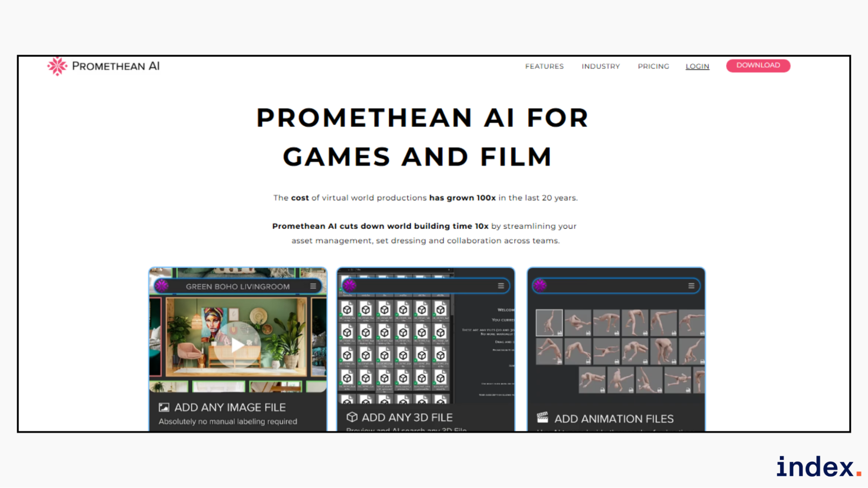
Task: Select first 3D cube asset in grid
Action: [347, 310]
